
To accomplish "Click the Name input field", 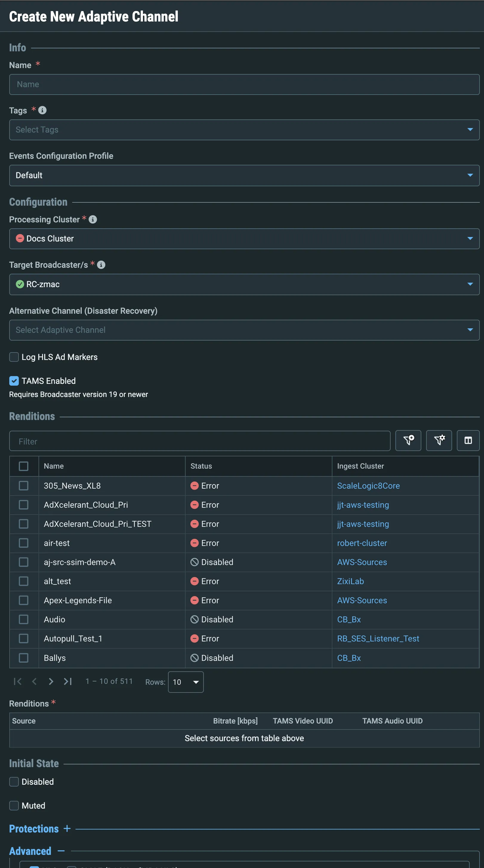I will 244,84.
